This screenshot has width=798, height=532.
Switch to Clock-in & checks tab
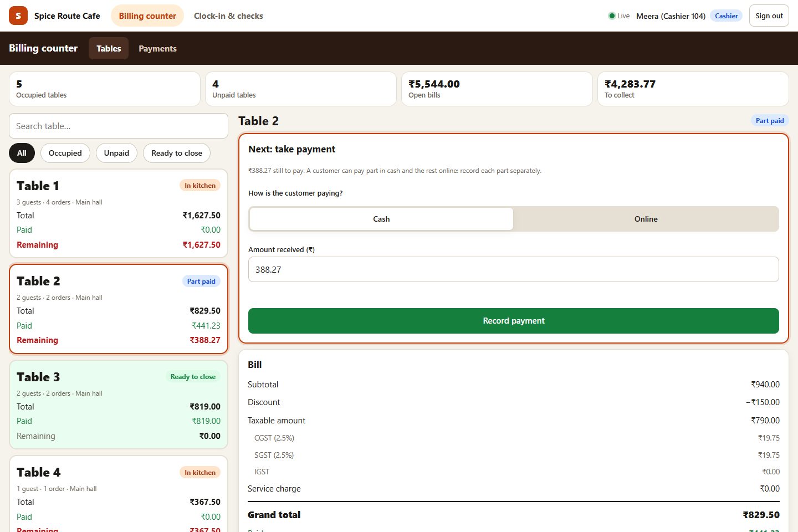[x=228, y=16]
